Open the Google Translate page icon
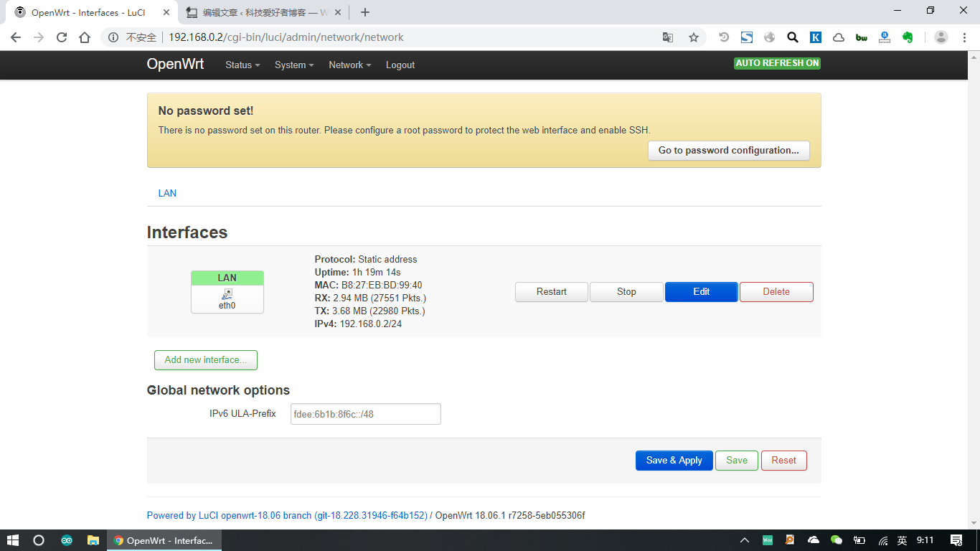The width and height of the screenshot is (980, 551). (668, 37)
